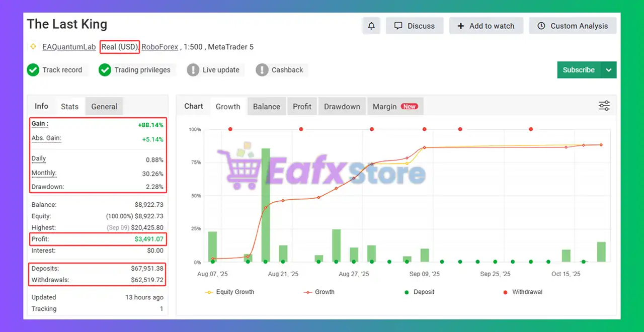Viewport: 644px width, 332px height.
Task: Click the tallest green bar in chart
Action: click(x=265, y=205)
